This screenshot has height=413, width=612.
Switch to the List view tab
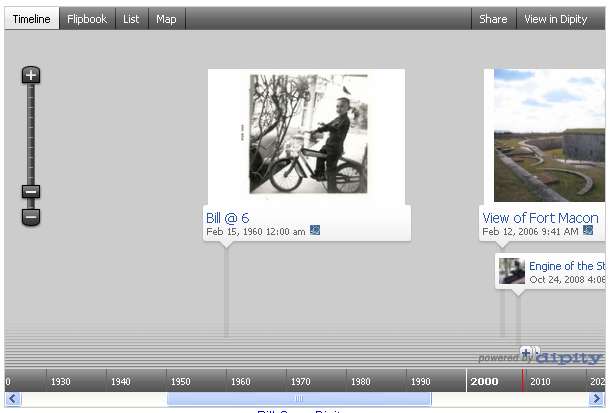pyautogui.click(x=131, y=19)
